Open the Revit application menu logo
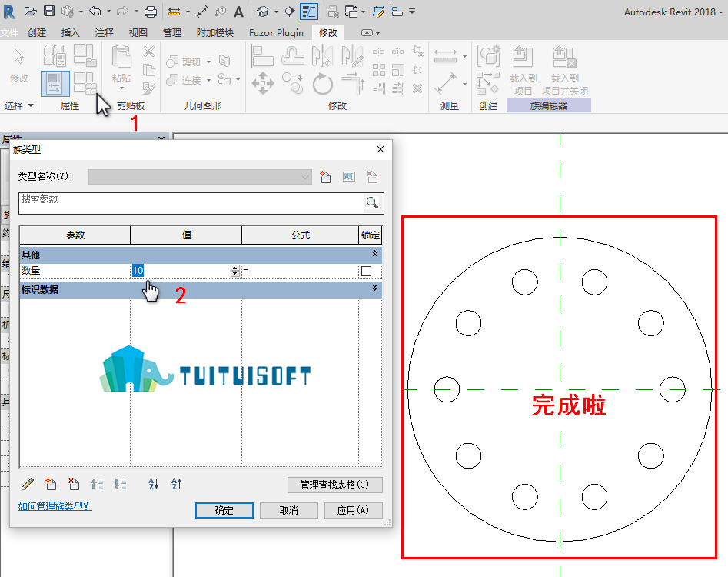Image resolution: width=728 pixels, height=577 pixels. coord(8,12)
